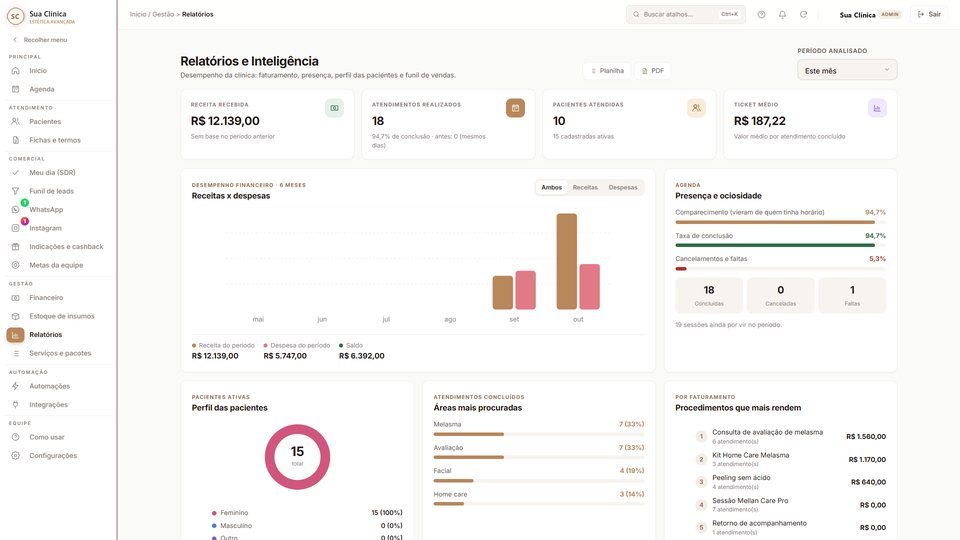Export report with Planilha button
The width and height of the screenshot is (960, 540).
tap(607, 70)
